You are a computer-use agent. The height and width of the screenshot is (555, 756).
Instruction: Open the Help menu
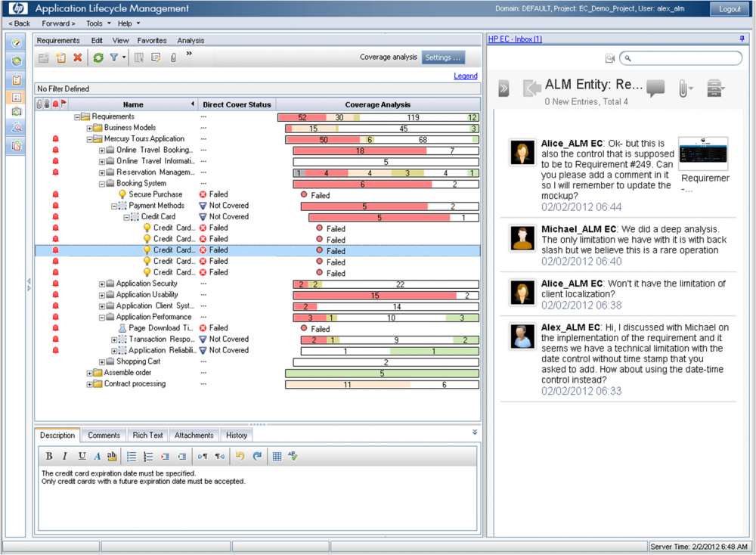point(129,23)
